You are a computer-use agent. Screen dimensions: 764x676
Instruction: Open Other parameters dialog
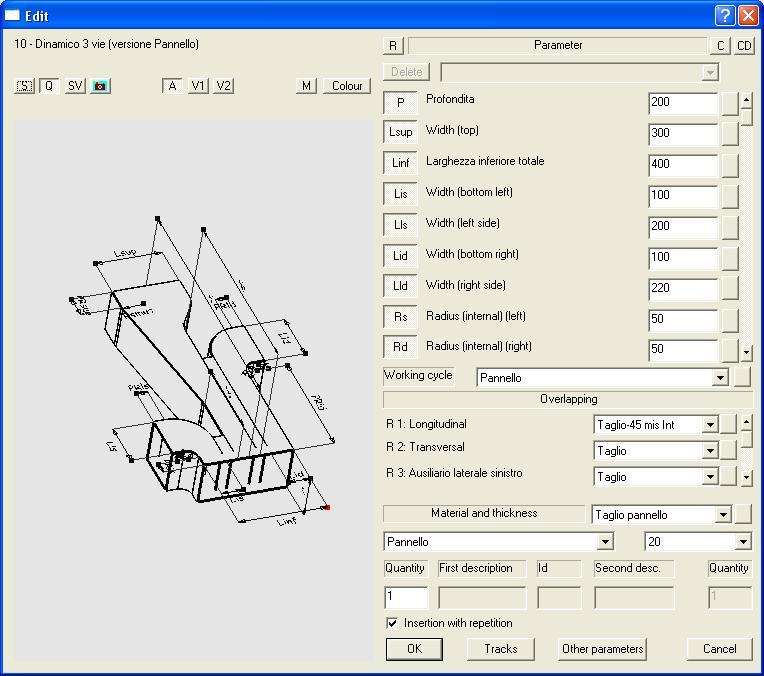pos(602,649)
